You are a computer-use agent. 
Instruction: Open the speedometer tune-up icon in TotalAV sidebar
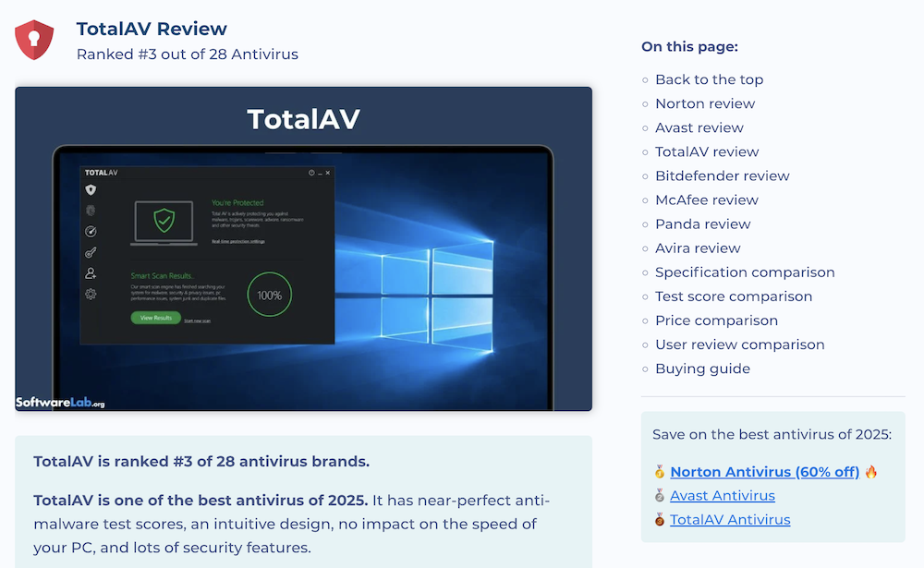tap(91, 232)
